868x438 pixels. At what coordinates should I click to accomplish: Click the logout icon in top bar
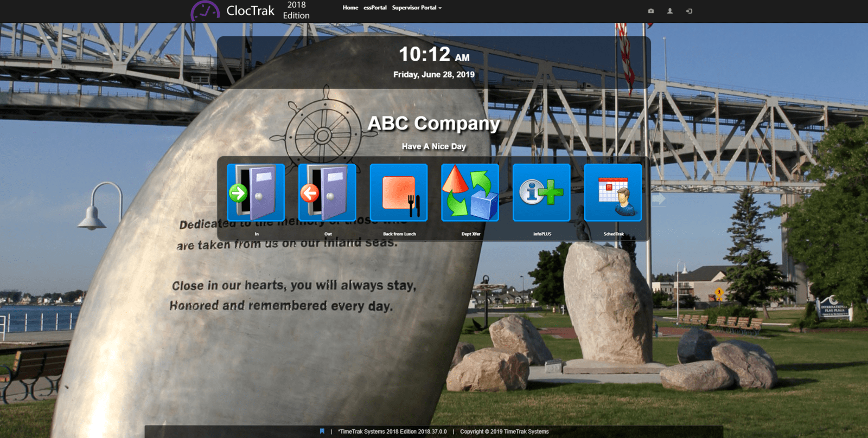689,11
